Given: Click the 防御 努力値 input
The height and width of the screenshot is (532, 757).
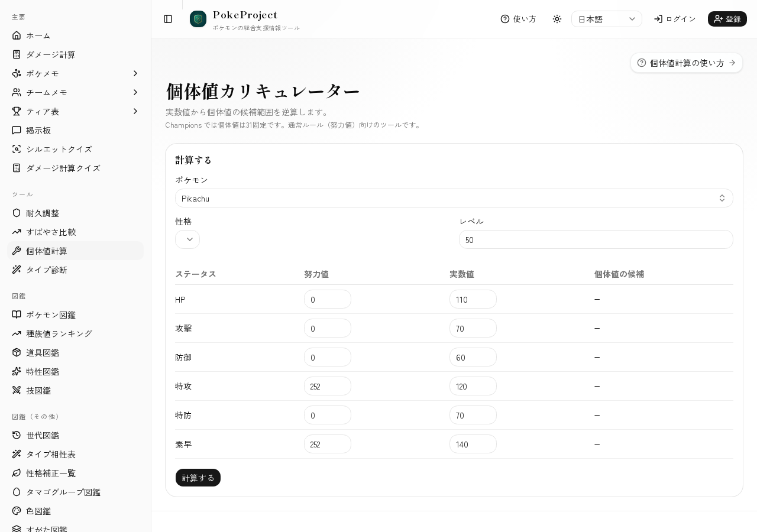Looking at the screenshot, I should point(328,357).
